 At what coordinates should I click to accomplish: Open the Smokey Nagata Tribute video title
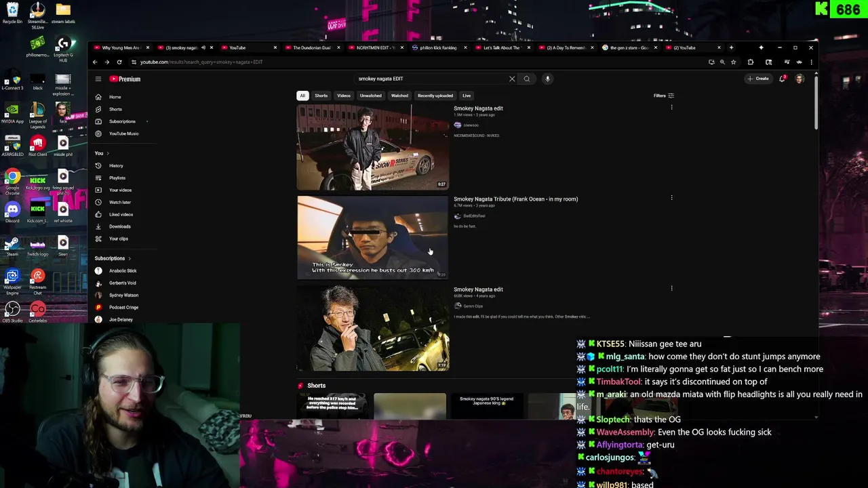515,199
